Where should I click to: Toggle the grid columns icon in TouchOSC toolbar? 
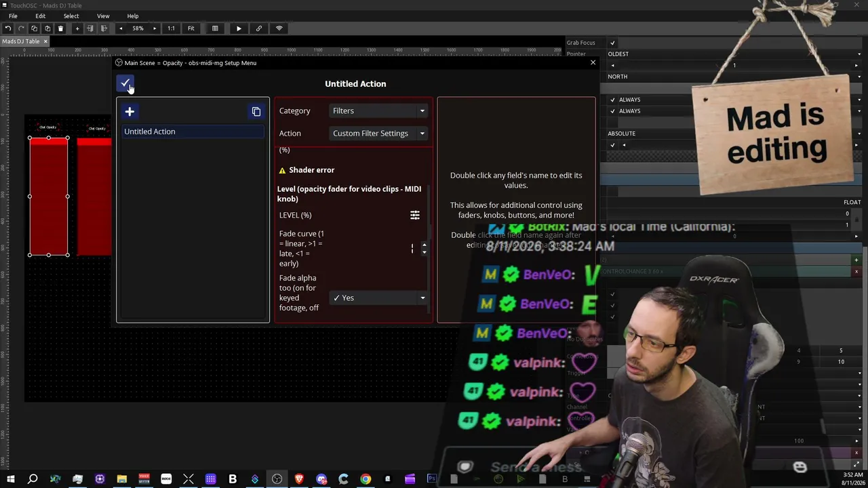click(x=215, y=28)
